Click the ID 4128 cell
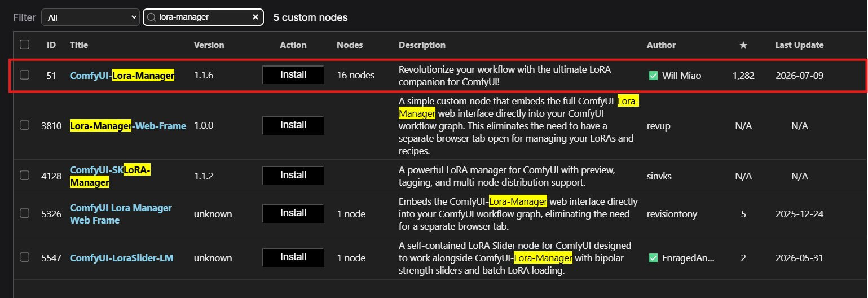Screen dimensions: 868x298 [x=51, y=176]
